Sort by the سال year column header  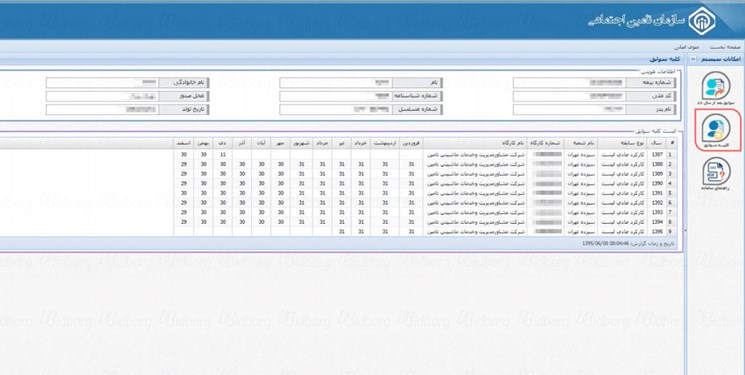click(657, 143)
